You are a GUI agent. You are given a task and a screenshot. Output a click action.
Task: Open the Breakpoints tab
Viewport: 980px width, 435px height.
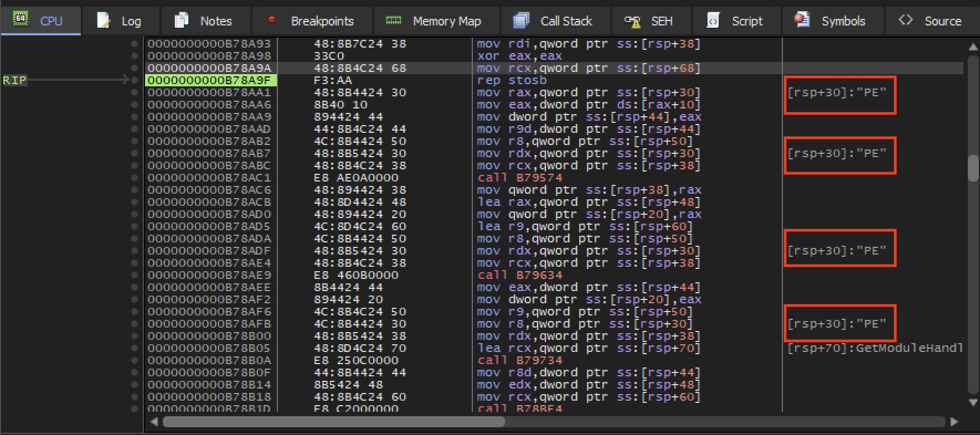pyautogui.click(x=312, y=21)
